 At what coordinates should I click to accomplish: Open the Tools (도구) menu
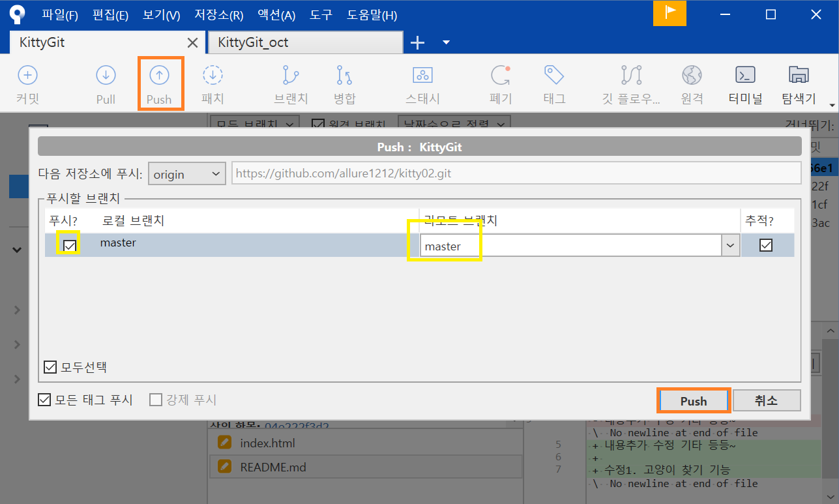tap(321, 15)
